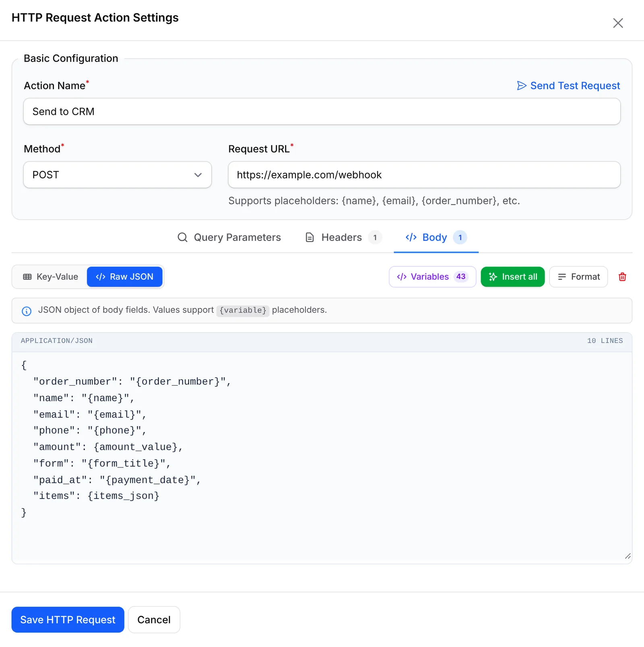Click the Cancel button
The height and width of the screenshot is (647, 644).
point(154,620)
